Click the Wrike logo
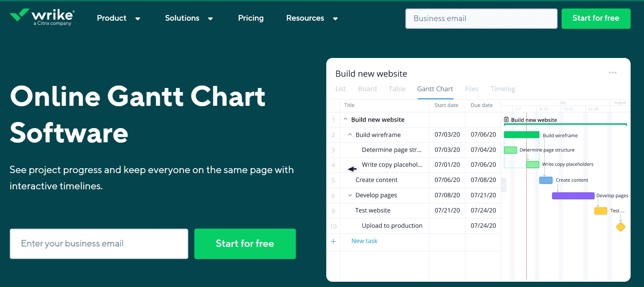Viewport: 644px width, 287px height. (42, 17)
